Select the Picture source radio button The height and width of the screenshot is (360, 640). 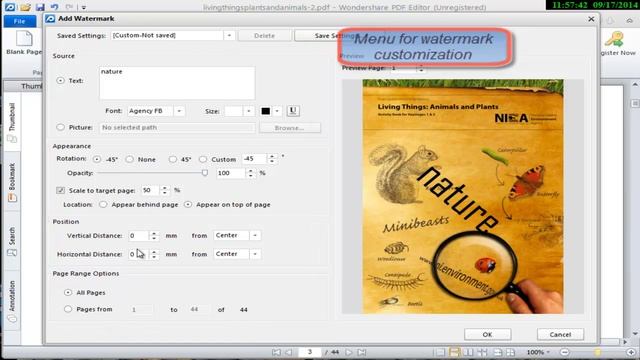tap(60, 127)
